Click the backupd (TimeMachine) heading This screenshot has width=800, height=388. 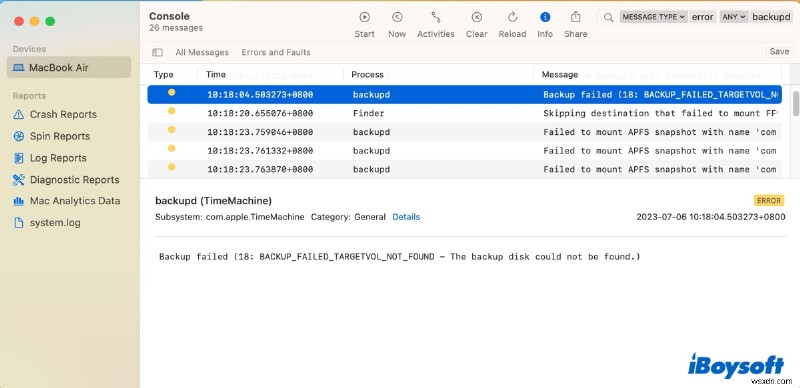click(x=213, y=201)
